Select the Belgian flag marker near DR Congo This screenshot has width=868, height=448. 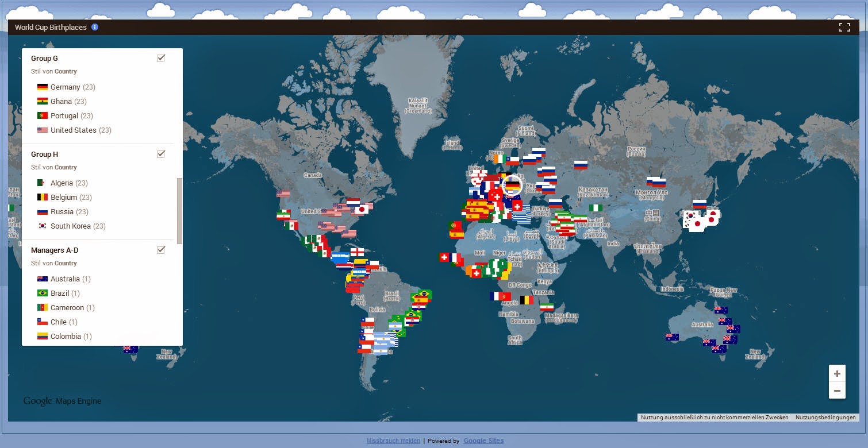527,300
